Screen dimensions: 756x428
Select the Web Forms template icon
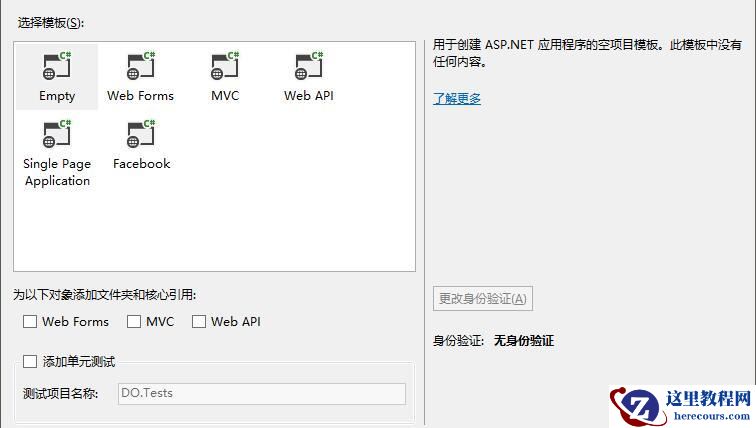(141, 66)
